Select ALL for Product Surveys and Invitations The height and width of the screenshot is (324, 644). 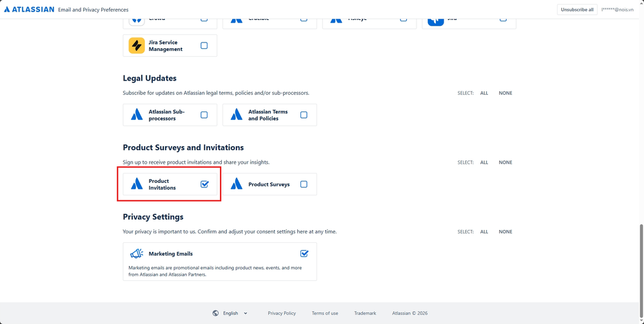click(x=484, y=162)
